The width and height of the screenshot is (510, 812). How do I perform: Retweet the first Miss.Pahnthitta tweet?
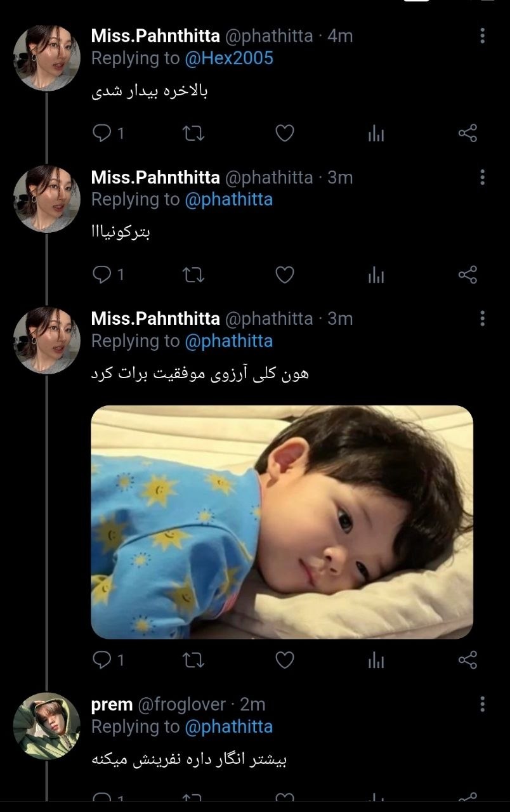tap(193, 133)
